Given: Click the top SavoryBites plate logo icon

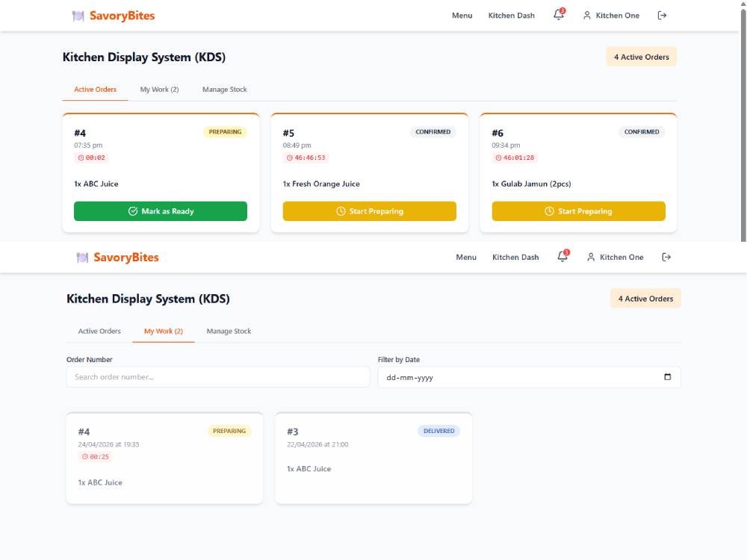Looking at the screenshot, I should (x=78, y=16).
